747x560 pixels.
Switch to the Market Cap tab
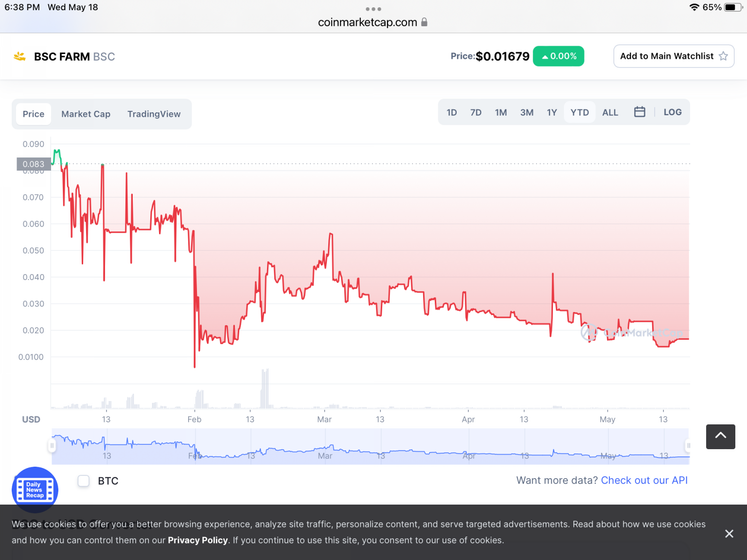pyautogui.click(x=86, y=114)
